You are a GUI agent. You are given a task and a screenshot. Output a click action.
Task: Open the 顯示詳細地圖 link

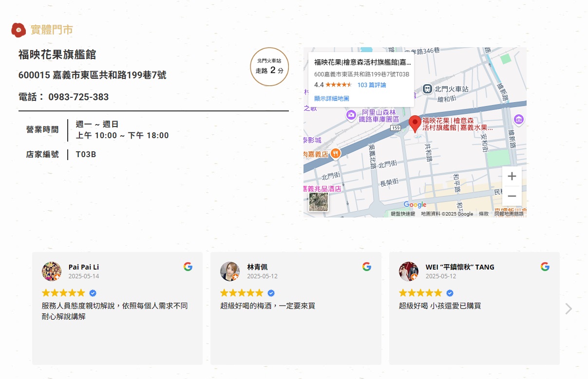(x=331, y=99)
